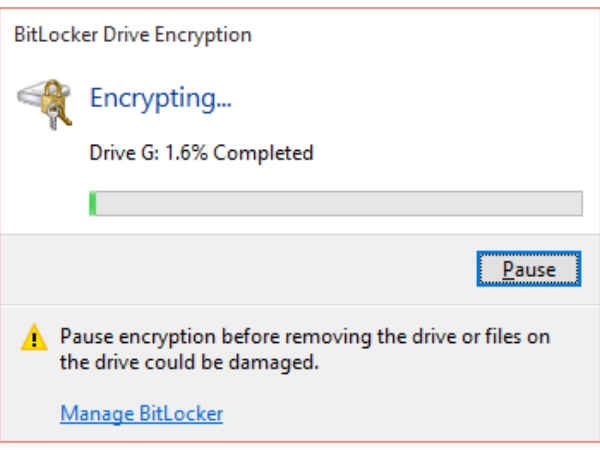Click the green filled portion of progress bar

(93, 204)
